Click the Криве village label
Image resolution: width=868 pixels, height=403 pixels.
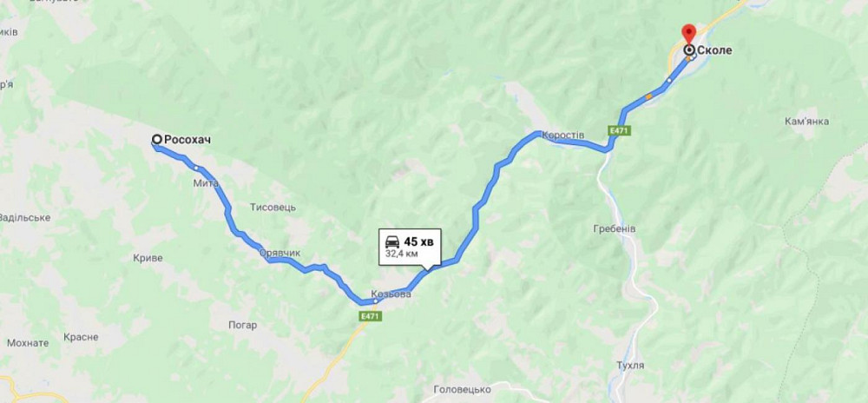point(148,258)
